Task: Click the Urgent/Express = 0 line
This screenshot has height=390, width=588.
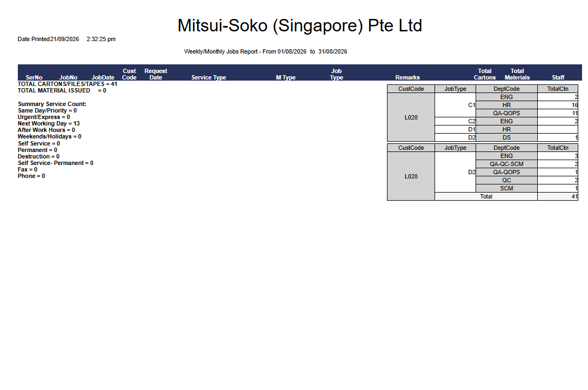Action: [44, 117]
